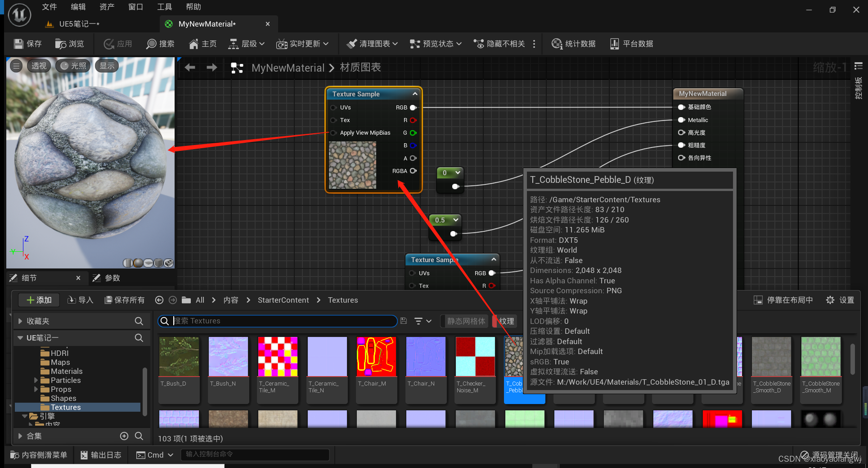Screen dimensions: 868x468
Task: Click Import (导入) in content browser
Action: (80, 300)
